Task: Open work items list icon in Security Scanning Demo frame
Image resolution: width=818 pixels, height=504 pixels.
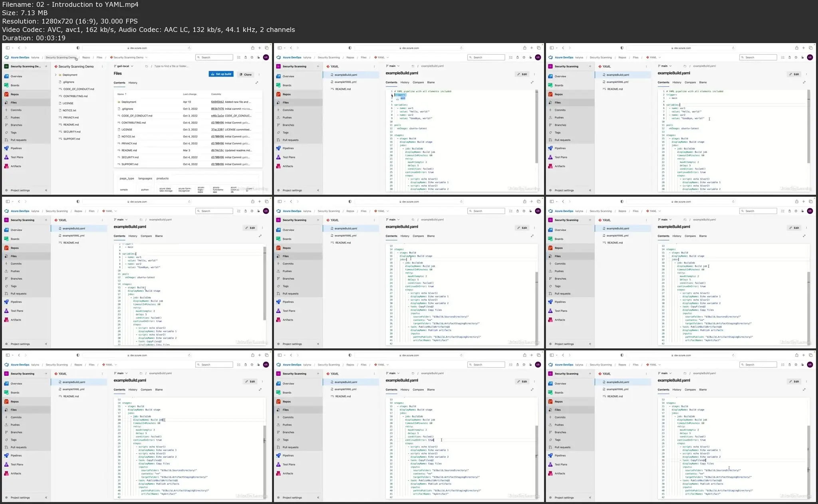Action: [x=239, y=57]
